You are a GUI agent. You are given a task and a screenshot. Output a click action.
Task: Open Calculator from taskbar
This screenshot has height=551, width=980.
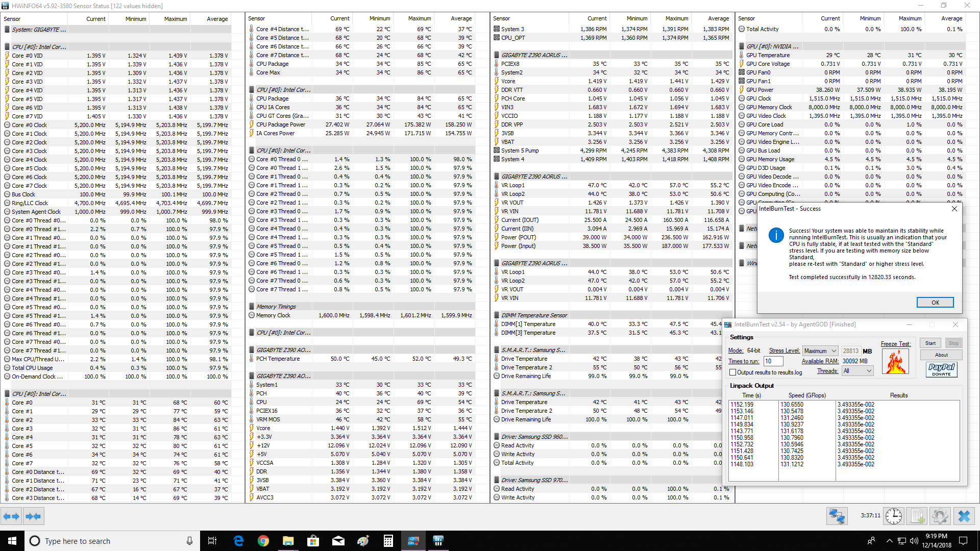[x=388, y=541]
